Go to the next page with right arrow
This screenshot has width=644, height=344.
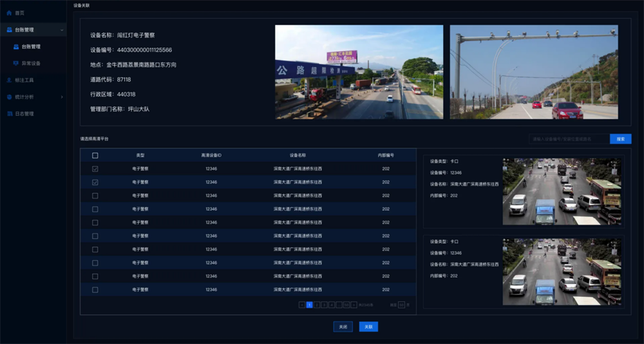pyautogui.click(x=354, y=305)
